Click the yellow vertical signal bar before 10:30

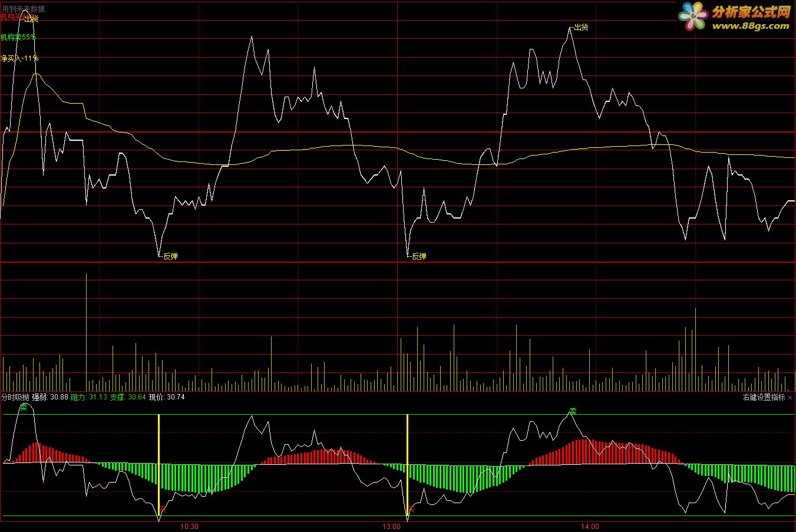[x=158, y=465]
